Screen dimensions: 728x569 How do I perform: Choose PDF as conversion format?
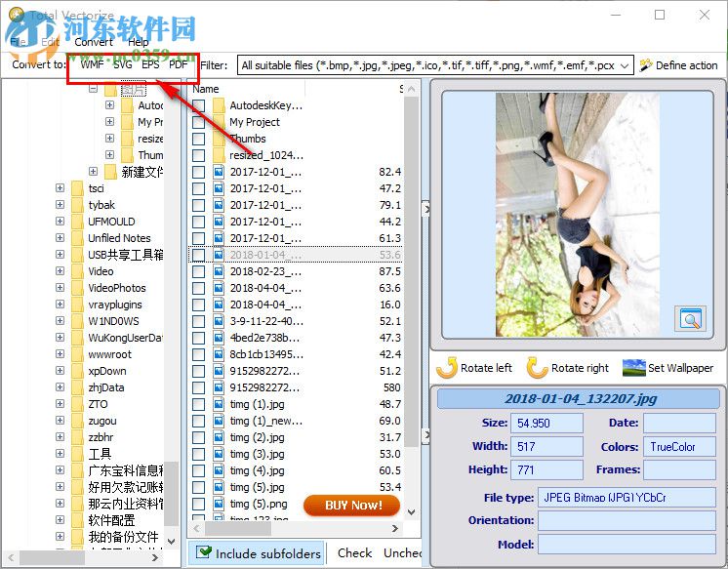179,64
